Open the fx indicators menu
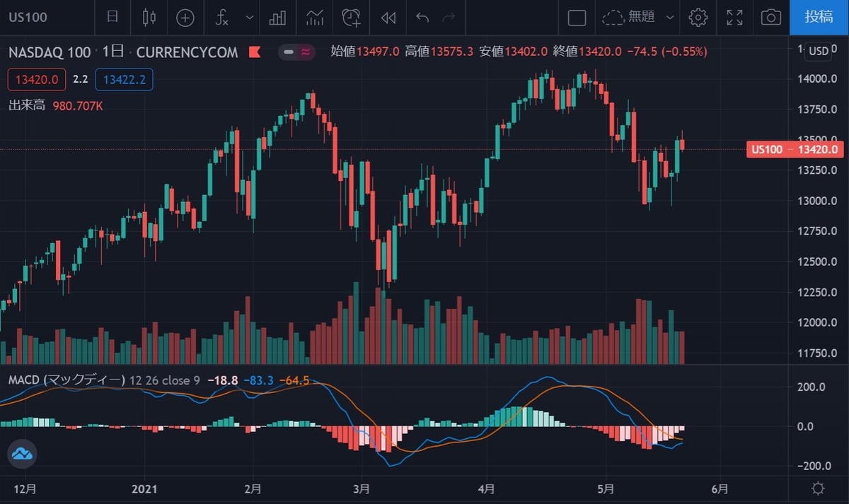Screen dimensions: 849x504 [x=221, y=18]
